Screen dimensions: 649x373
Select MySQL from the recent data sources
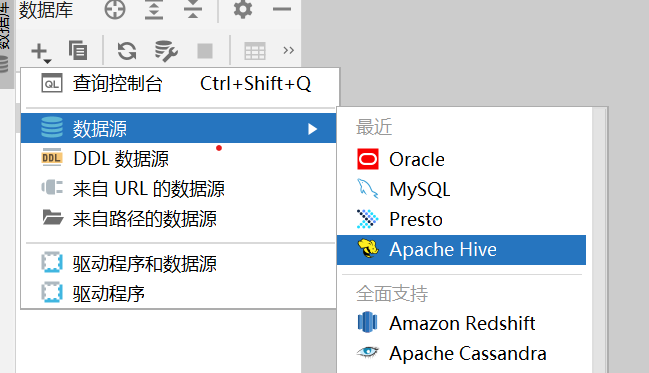coord(461,190)
